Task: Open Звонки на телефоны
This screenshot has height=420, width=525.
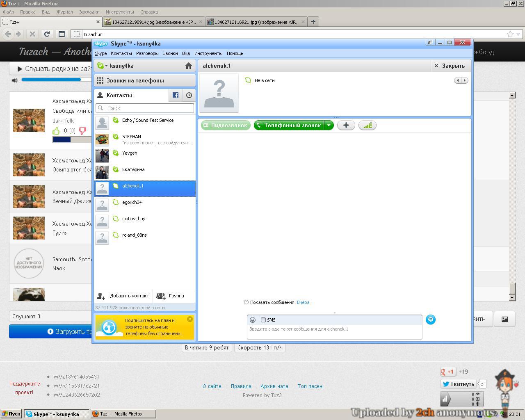Action: coord(145,80)
